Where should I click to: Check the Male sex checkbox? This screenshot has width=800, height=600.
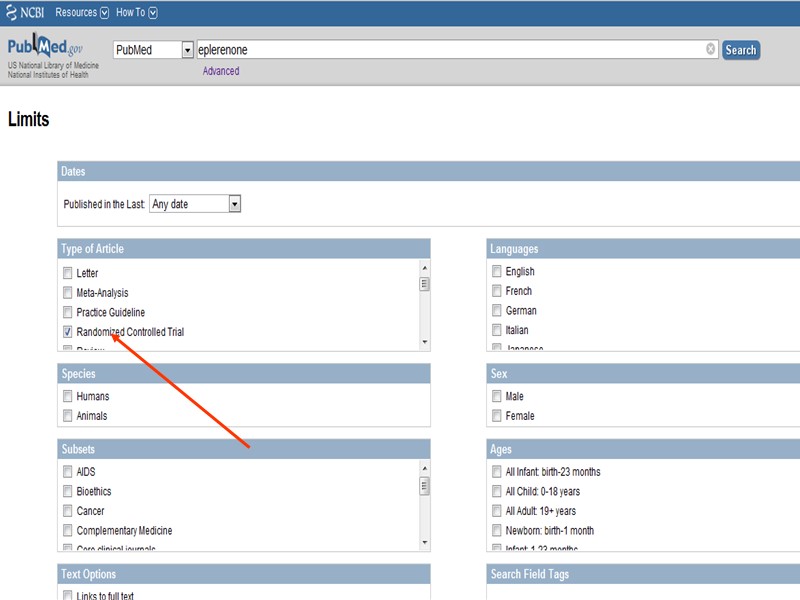point(496,396)
